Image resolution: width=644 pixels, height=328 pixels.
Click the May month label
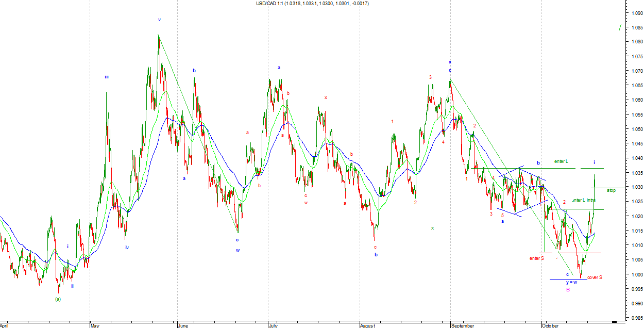95,325
